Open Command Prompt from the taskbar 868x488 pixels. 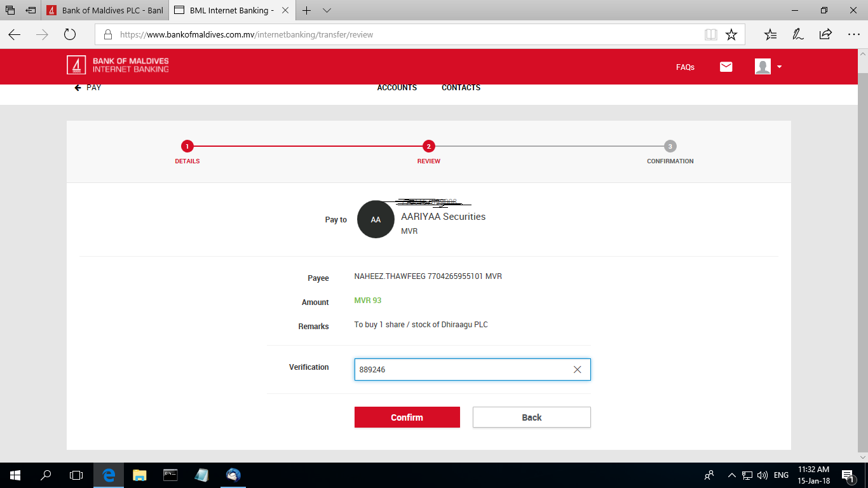point(170,475)
